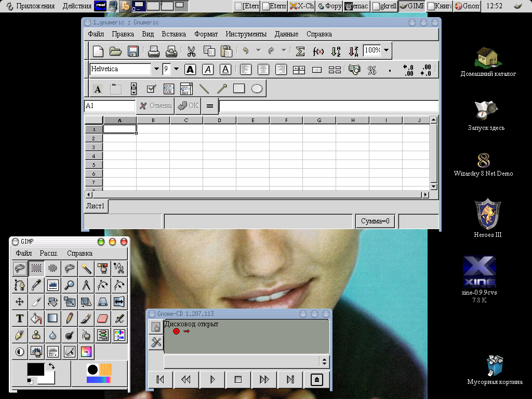Choose the Bucket Fill tool in GIMP
The image size is (532, 399).
[x=36, y=318]
